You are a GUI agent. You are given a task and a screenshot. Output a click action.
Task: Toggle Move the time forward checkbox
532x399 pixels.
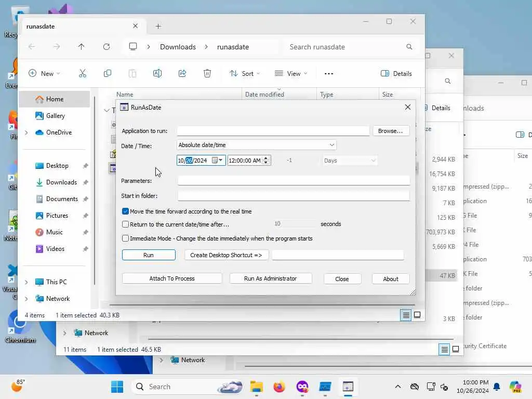(125, 211)
